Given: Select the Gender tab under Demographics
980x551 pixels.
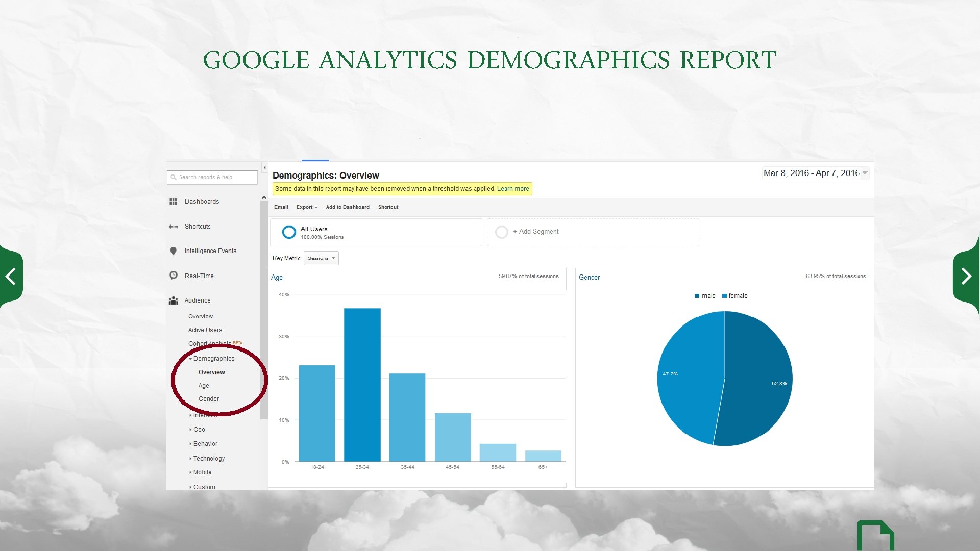Looking at the screenshot, I should pos(208,399).
